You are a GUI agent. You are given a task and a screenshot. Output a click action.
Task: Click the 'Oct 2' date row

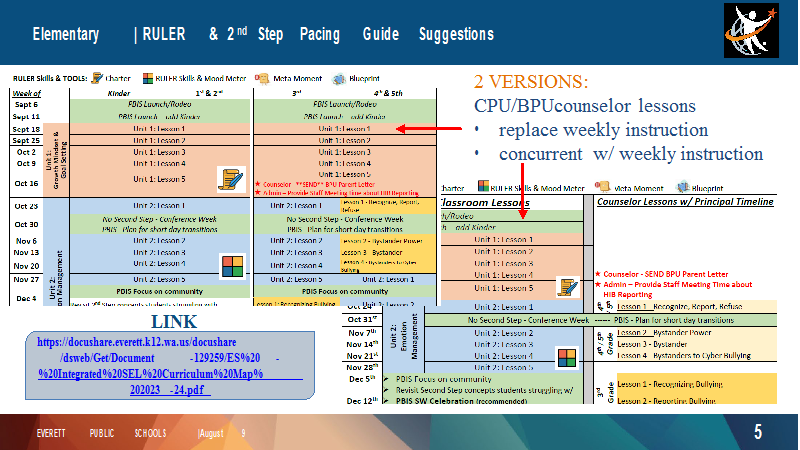[x=26, y=152]
